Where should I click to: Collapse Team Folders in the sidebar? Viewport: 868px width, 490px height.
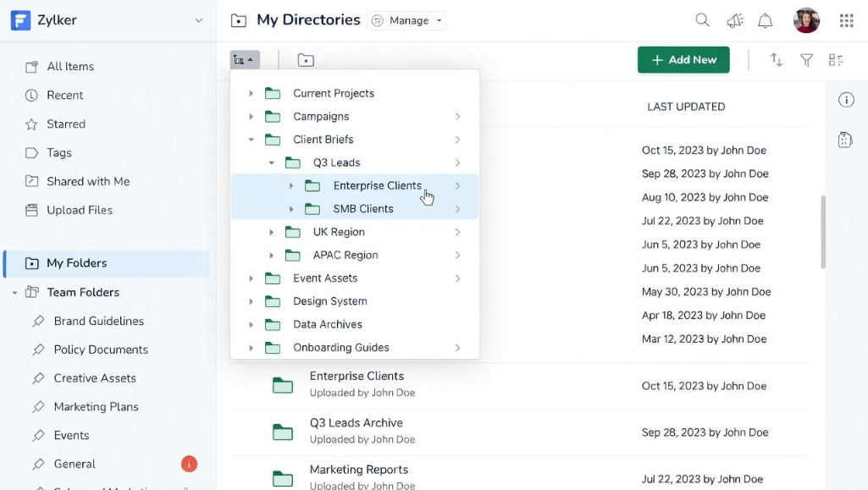click(14, 292)
